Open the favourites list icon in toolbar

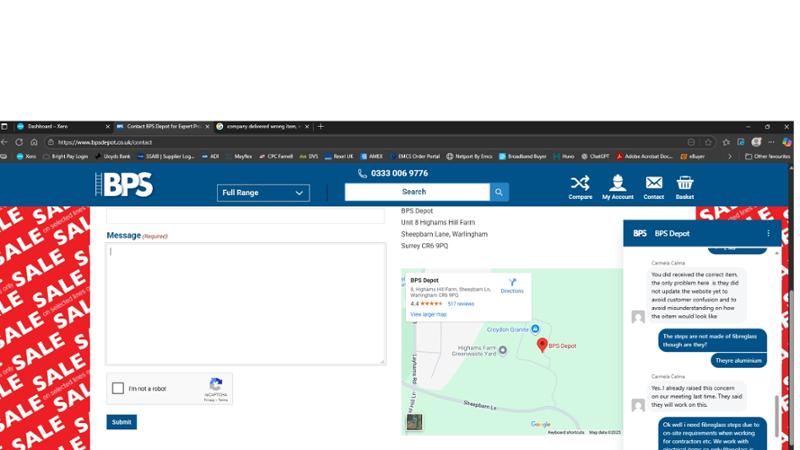[726, 142]
